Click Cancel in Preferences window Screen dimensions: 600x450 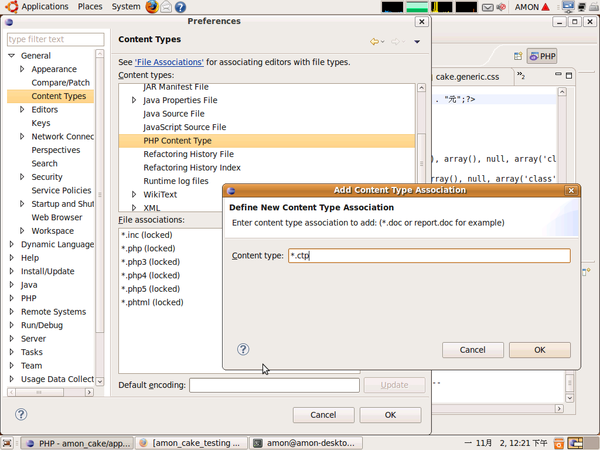pyautogui.click(x=323, y=415)
